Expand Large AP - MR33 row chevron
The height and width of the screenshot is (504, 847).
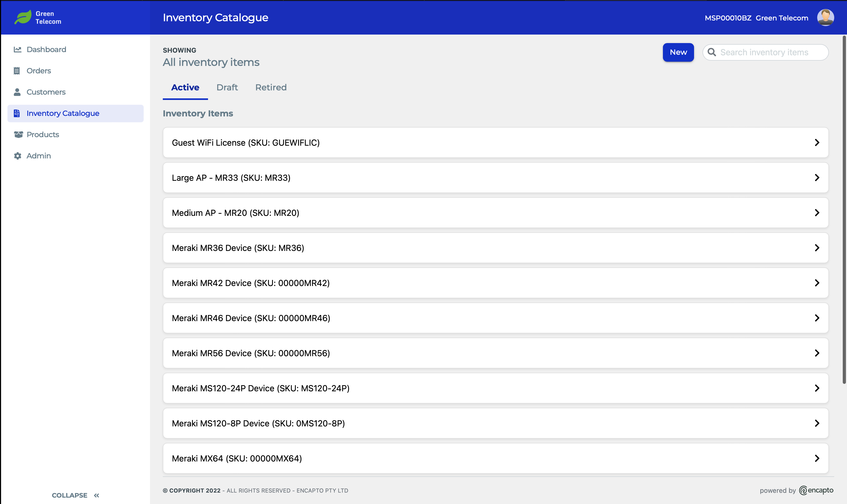pyautogui.click(x=817, y=178)
